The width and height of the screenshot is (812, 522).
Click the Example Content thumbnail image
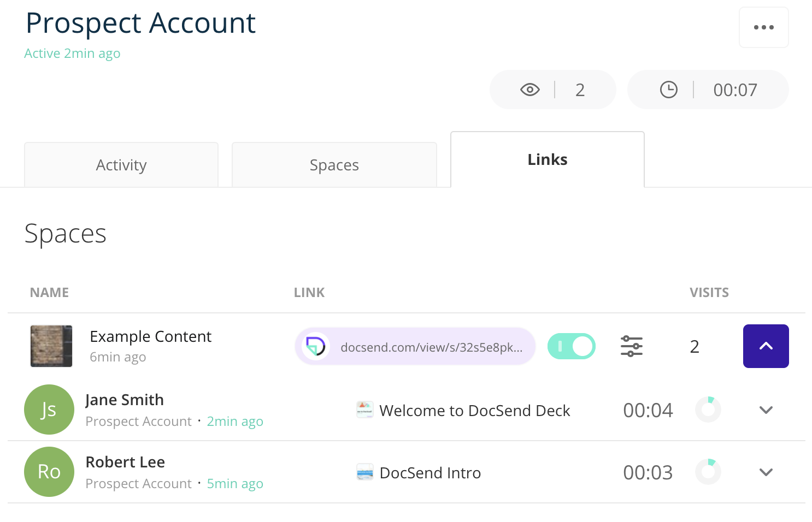coord(51,346)
